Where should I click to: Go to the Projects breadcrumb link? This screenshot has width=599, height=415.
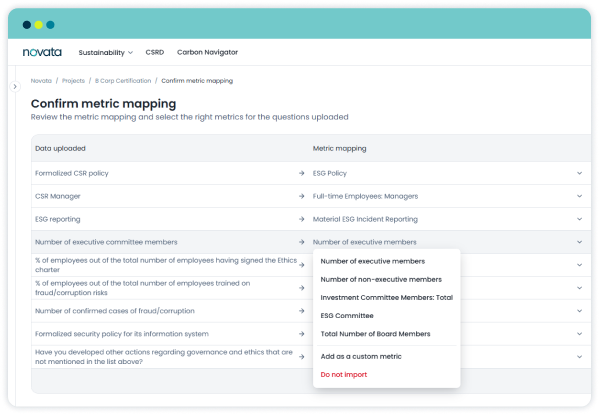tap(73, 81)
